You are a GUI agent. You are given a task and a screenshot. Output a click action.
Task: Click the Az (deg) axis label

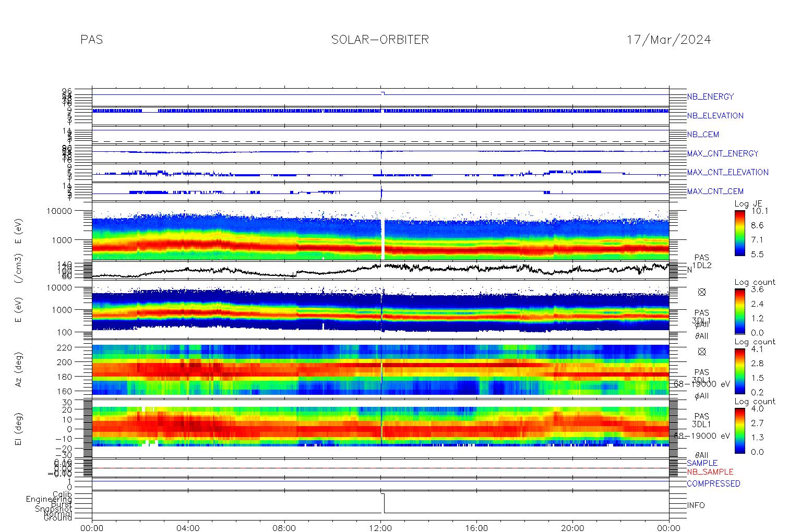[18, 369]
